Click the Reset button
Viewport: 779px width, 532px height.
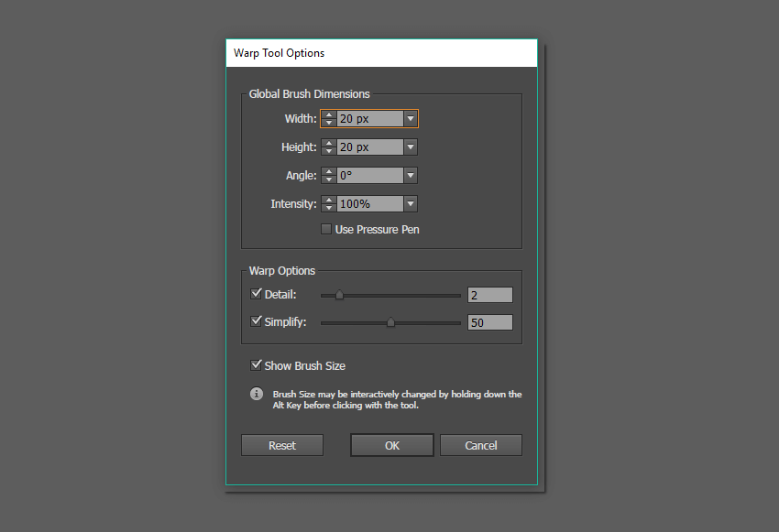pyautogui.click(x=282, y=445)
